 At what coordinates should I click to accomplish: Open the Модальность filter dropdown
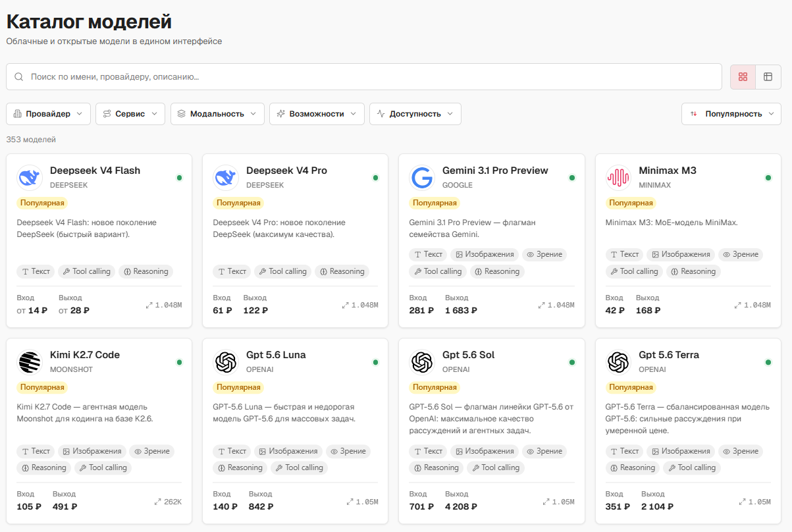pos(217,114)
